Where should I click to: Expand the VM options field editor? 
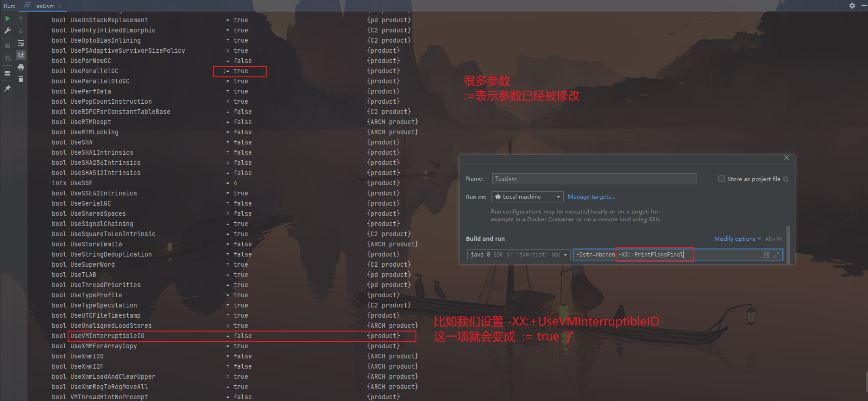[x=776, y=255]
